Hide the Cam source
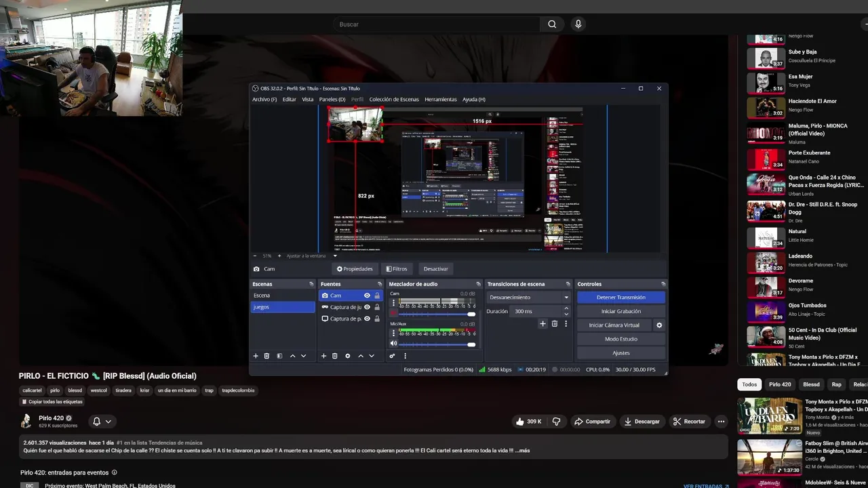868x488 pixels. point(367,296)
